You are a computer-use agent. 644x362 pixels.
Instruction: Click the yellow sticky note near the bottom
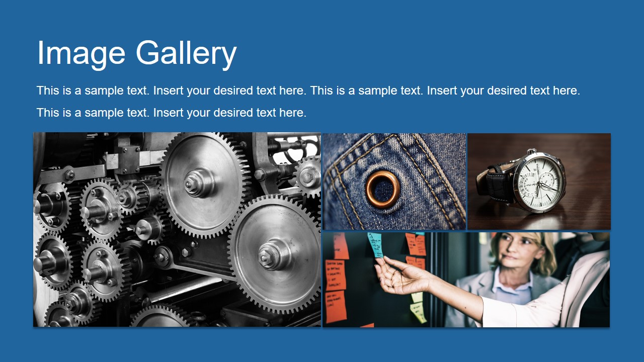(x=418, y=312)
